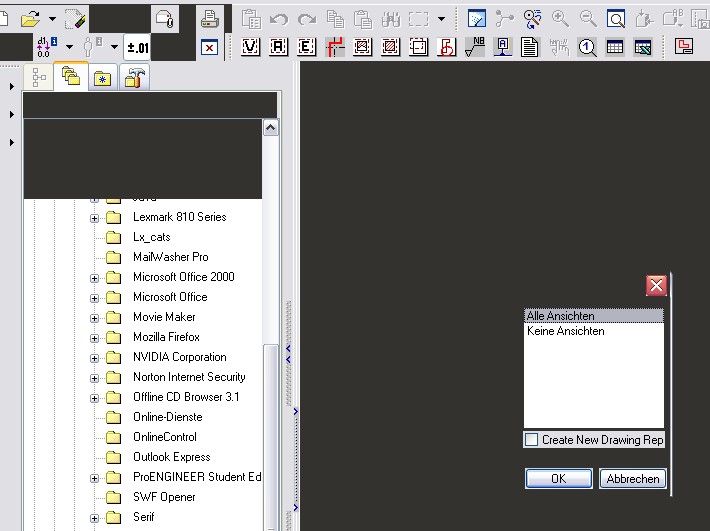Select the Lx_cats folder
This screenshot has width=710, height=531.
(x=152, y=237)
